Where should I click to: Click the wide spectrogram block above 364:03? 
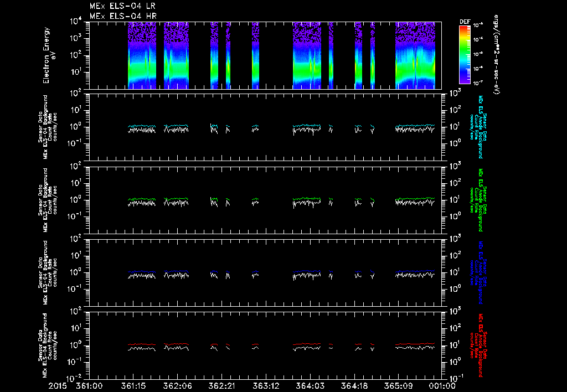click(x=307, y=55)
